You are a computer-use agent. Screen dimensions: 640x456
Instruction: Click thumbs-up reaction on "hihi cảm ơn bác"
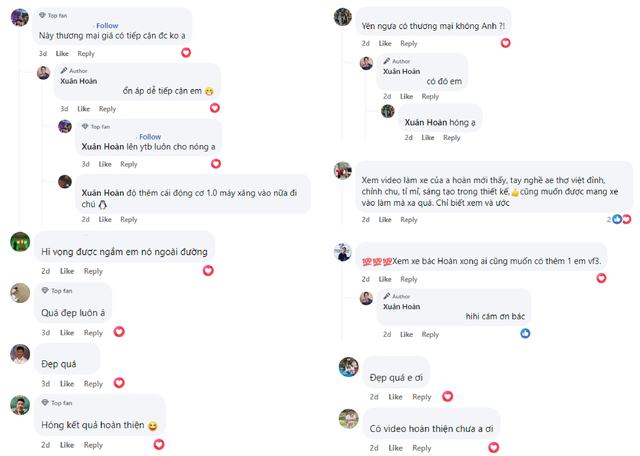525,333
